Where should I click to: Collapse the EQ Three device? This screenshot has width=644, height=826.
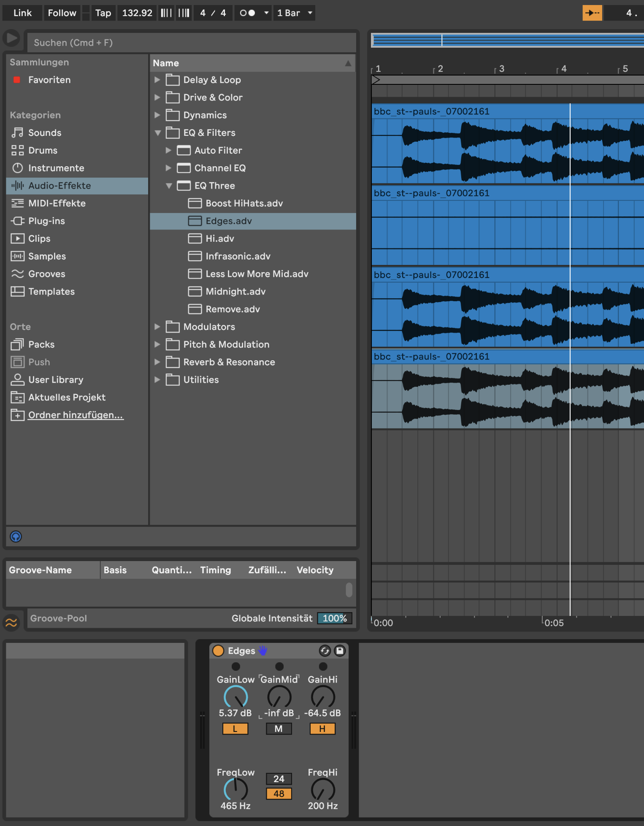pyautogui.click(x=169, y=186)
